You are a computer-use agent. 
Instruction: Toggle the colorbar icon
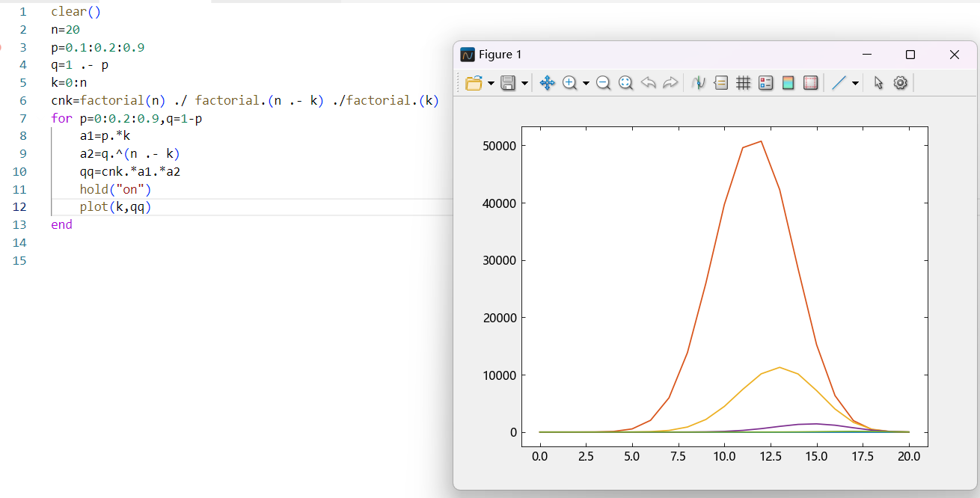(x=788, y=83)
